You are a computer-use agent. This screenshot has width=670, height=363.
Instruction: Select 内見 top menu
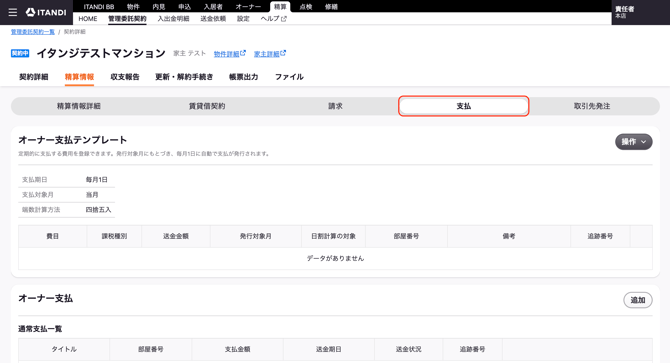point(159,7)
